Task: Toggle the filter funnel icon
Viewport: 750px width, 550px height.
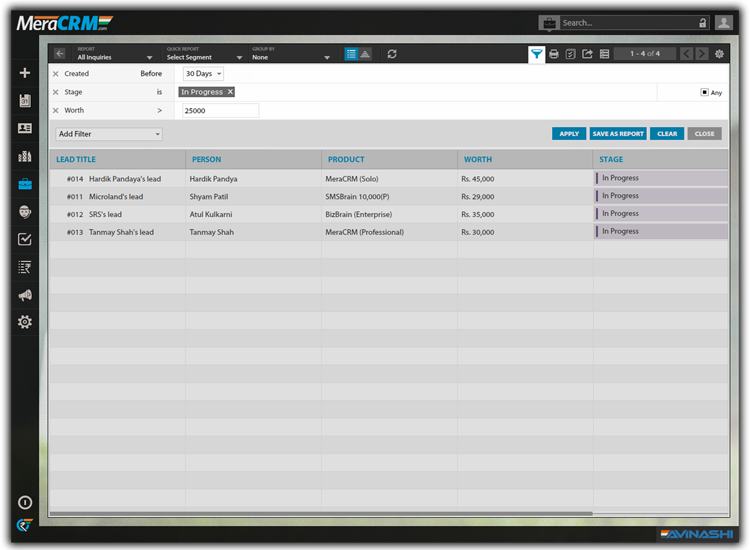Action: tap(537, 54)
